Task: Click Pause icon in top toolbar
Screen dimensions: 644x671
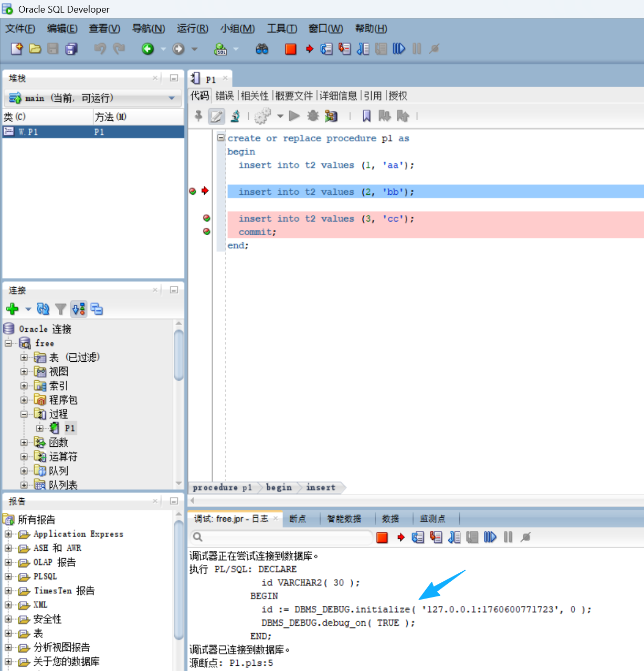Action: (x=417, y=49)
